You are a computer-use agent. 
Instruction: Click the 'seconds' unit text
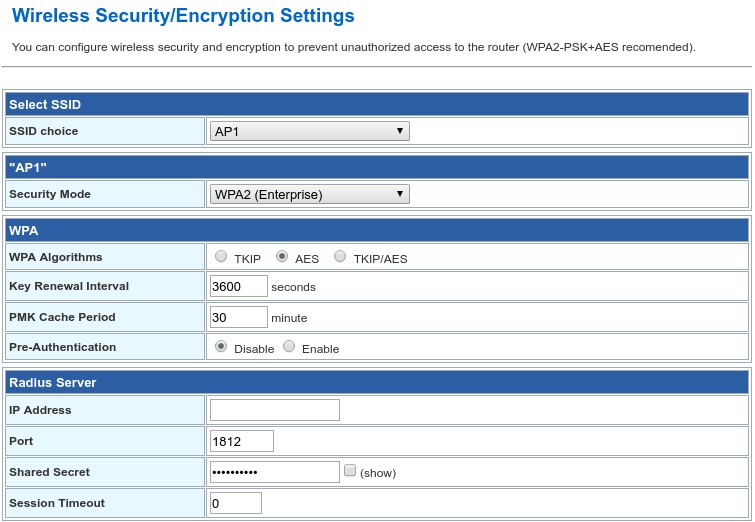293,287
